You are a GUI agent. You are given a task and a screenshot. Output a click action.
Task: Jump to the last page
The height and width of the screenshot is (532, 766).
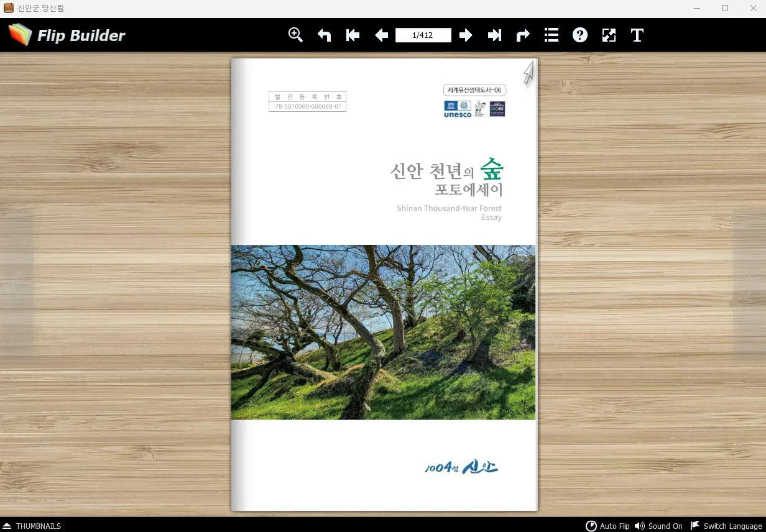tap(494, 35)
